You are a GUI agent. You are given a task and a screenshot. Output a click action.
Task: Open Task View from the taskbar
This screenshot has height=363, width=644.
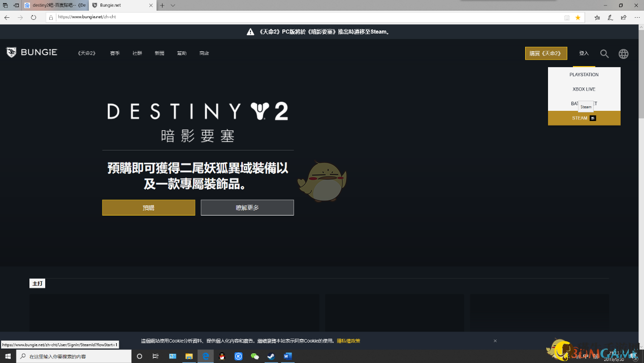(155, 356)
